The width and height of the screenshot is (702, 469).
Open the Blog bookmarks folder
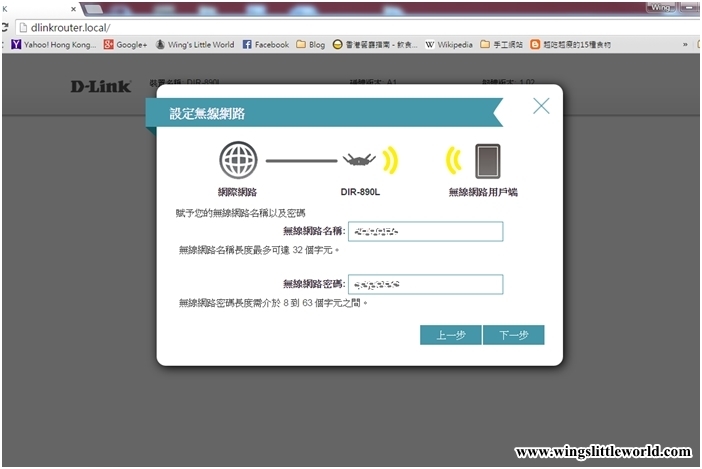coord(311,45)
